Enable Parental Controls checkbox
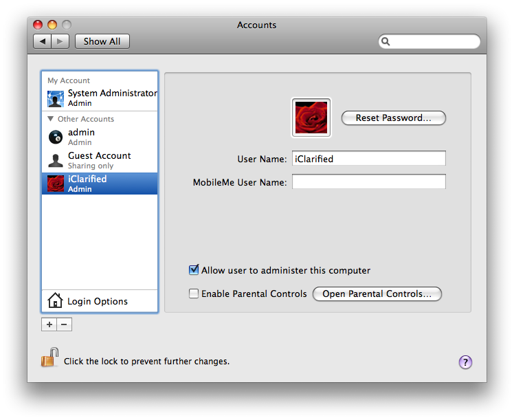 (194, 294)
